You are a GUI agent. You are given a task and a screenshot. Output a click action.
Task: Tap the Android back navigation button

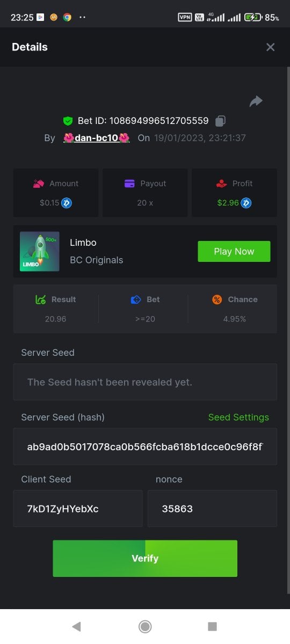pyautogui.click(x=76, y=626)
